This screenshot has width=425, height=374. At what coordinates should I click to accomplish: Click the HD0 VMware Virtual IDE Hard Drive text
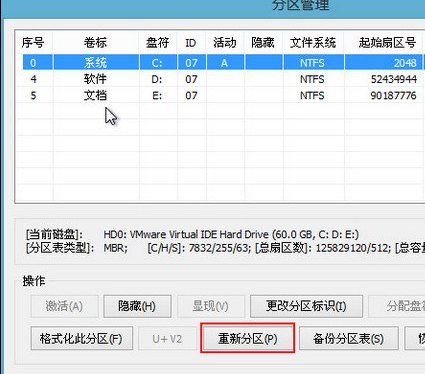[x=231, y=234]
